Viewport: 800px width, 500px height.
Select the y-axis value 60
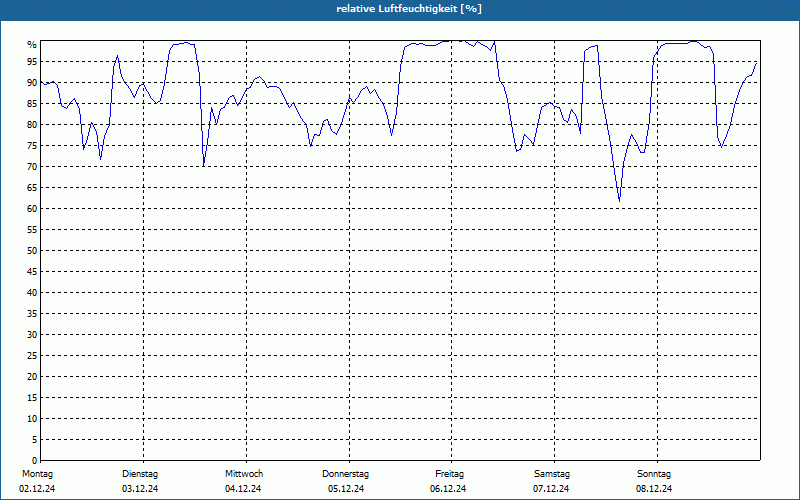32,209
